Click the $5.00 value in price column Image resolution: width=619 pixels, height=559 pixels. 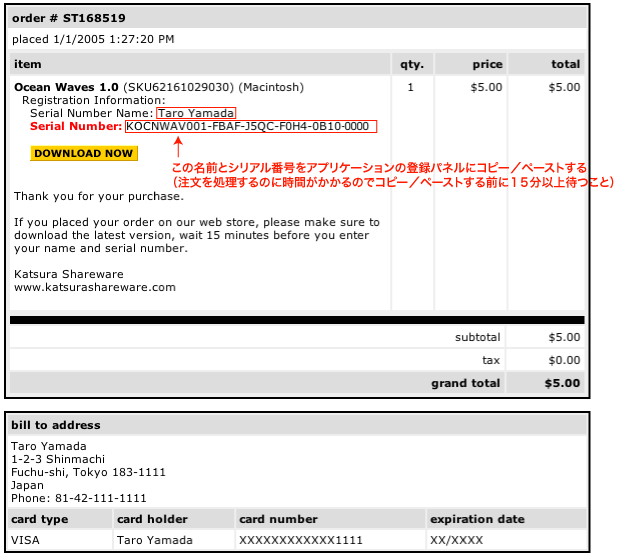pos(486,87)
